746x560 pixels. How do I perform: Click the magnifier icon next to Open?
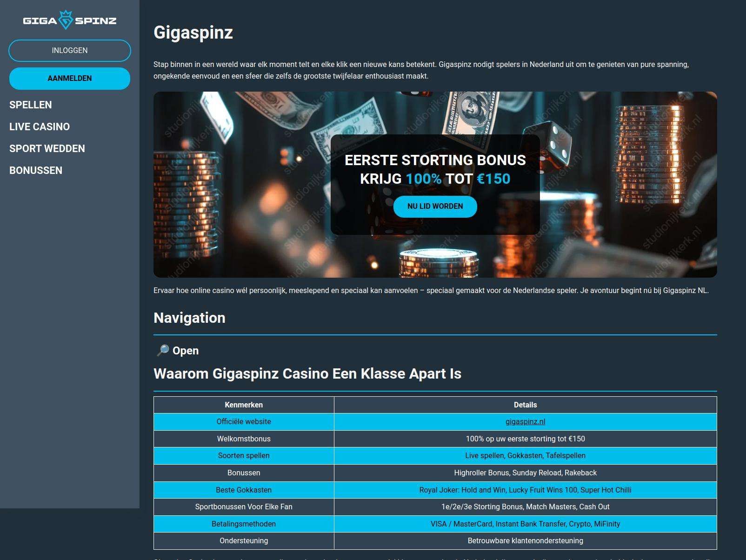click(x=163, y=350)
